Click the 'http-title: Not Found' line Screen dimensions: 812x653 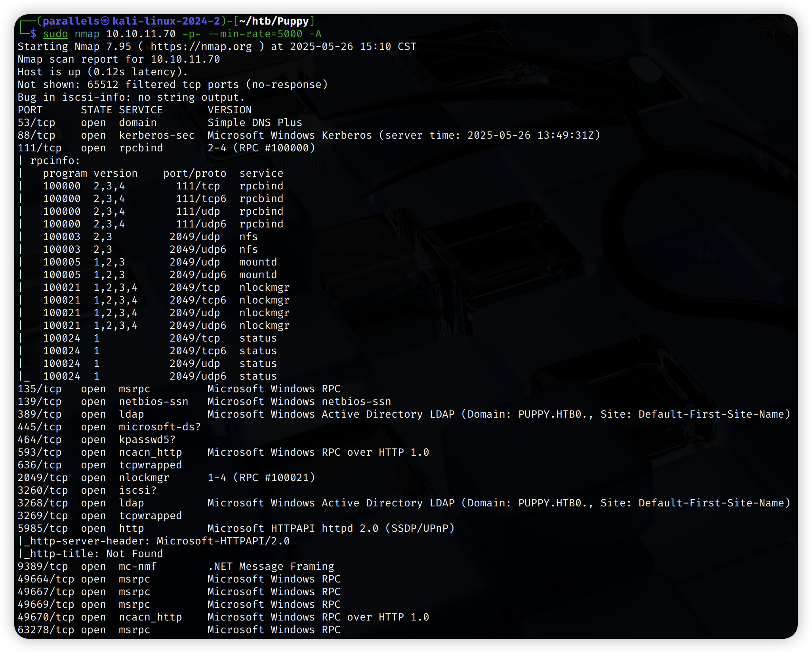[91, 554]
